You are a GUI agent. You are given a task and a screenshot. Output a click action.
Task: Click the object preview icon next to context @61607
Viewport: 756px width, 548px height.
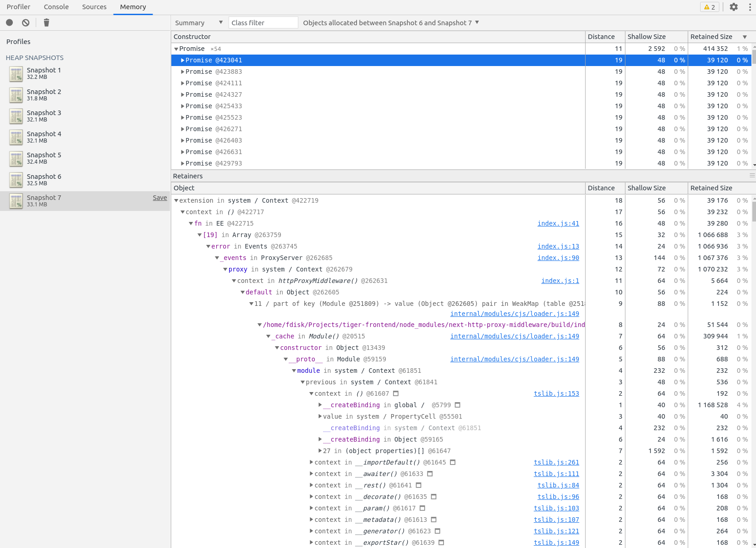[396, 393]
